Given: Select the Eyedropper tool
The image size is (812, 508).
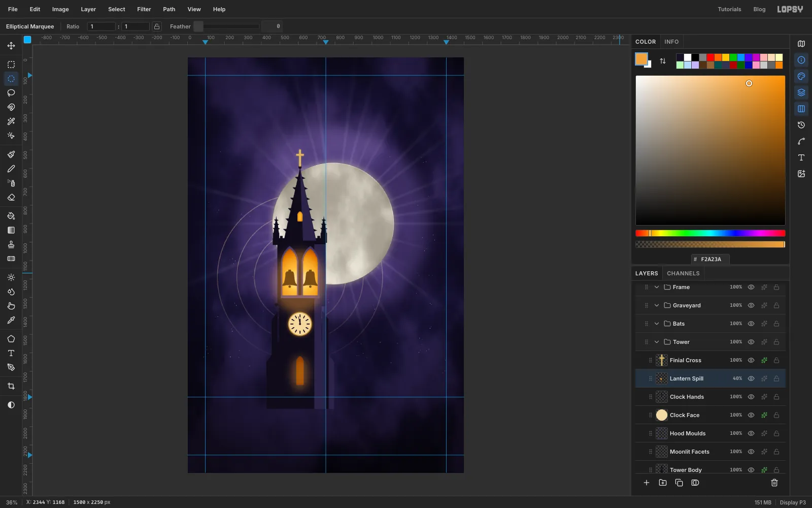Looking at the screenshot, I should click(x=11, y=320).
